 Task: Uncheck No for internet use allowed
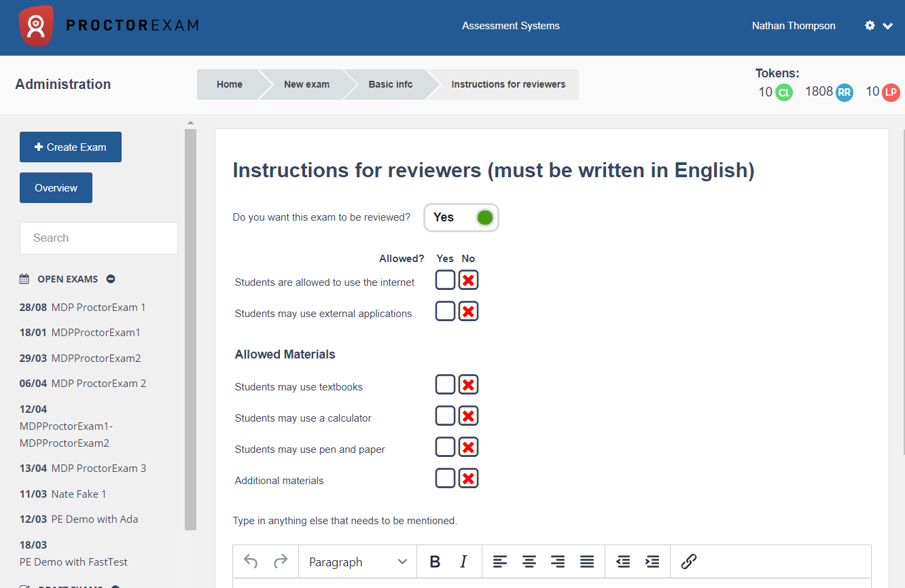(468, 280)
